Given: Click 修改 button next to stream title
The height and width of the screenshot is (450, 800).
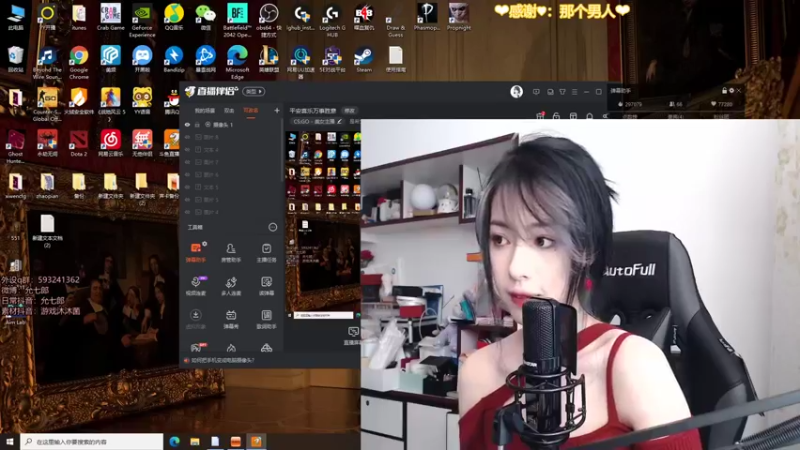Looking at the screenshot, I should click(x=349, y=111).
